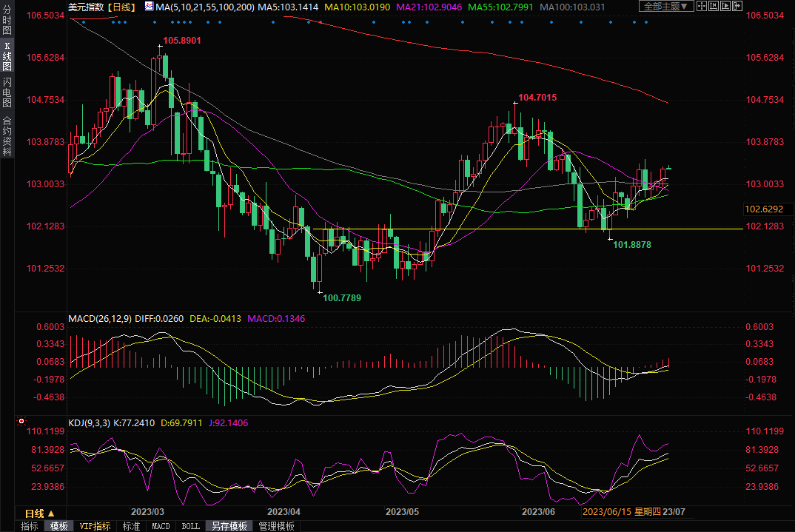Select the VIP指标 bottom tab
Viewport: 795px width, 532px height.
[x=95, y=526]
